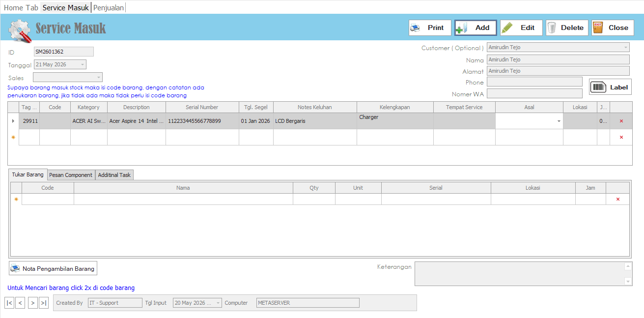Click the Kelengkapan column header
The width and height of the screenshot is (644, 318).
[x=395, y=107]
